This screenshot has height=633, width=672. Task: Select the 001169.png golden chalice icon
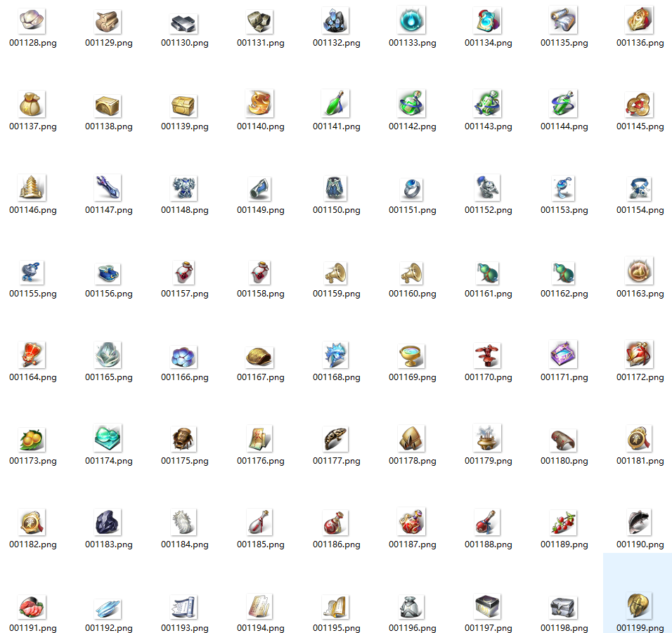point(412,356)
